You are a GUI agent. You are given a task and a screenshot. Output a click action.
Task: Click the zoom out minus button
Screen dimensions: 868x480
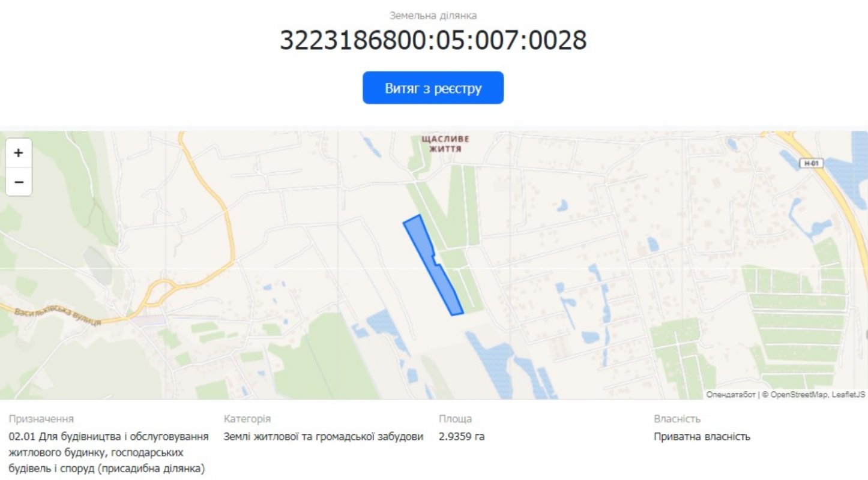tap(19, 182)
